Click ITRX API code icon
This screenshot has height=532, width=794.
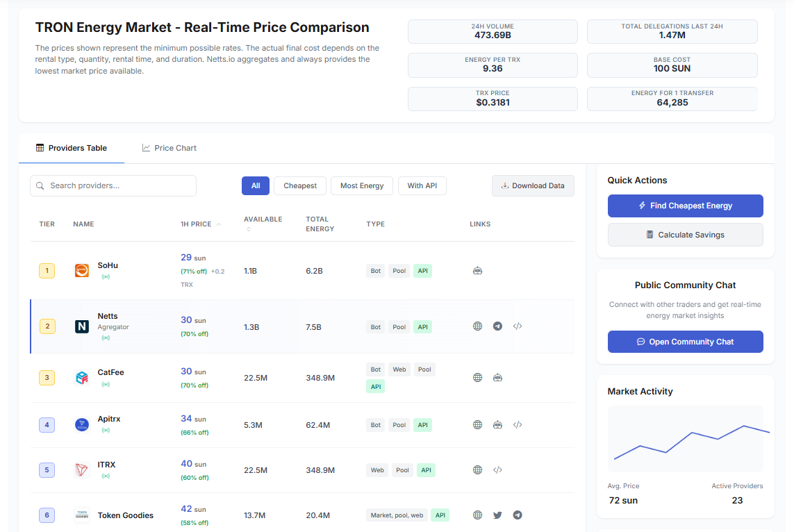(x=497, y=470)
